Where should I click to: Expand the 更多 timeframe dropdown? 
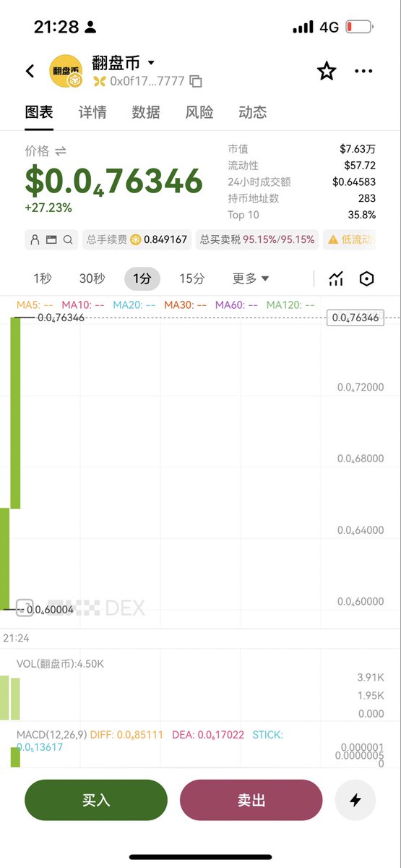coord(251,278)
